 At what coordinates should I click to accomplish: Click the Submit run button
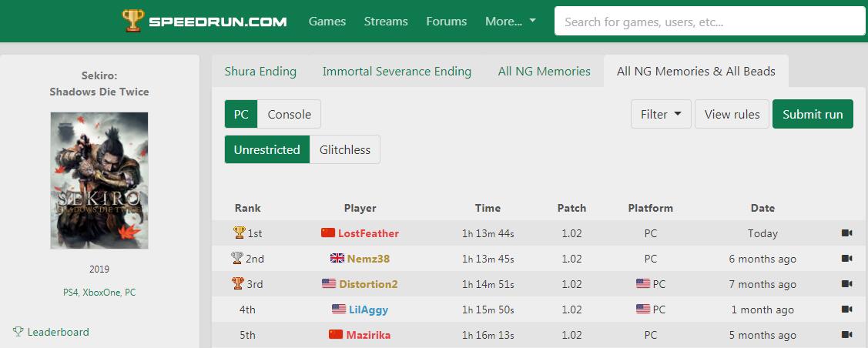(813, 115)
